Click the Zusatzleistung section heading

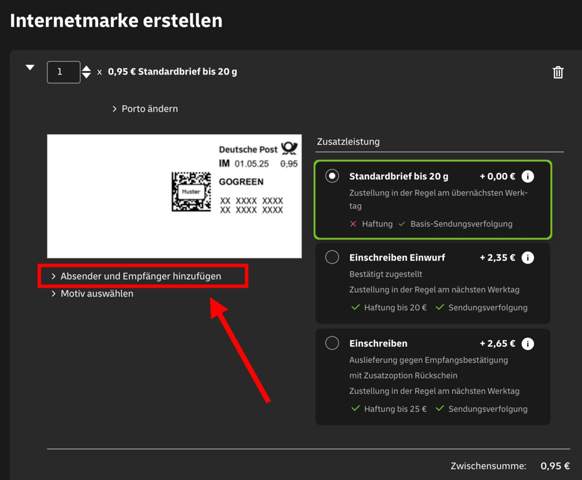[x=348, y=142]
